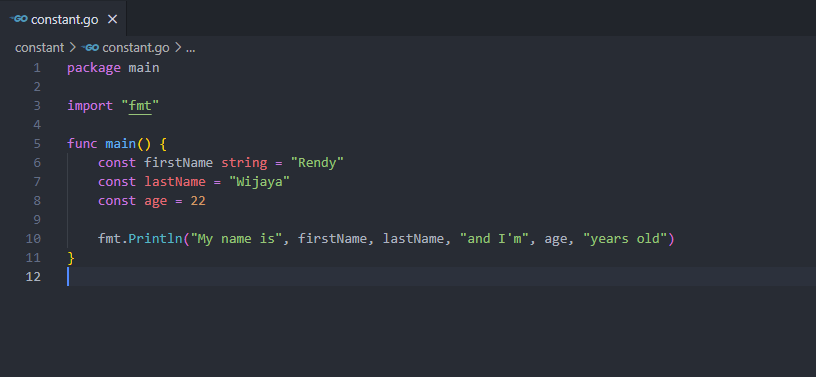Expand the breadcrumb ellipsis symbol list
816x377 pixels.
(x=190, y=48)
